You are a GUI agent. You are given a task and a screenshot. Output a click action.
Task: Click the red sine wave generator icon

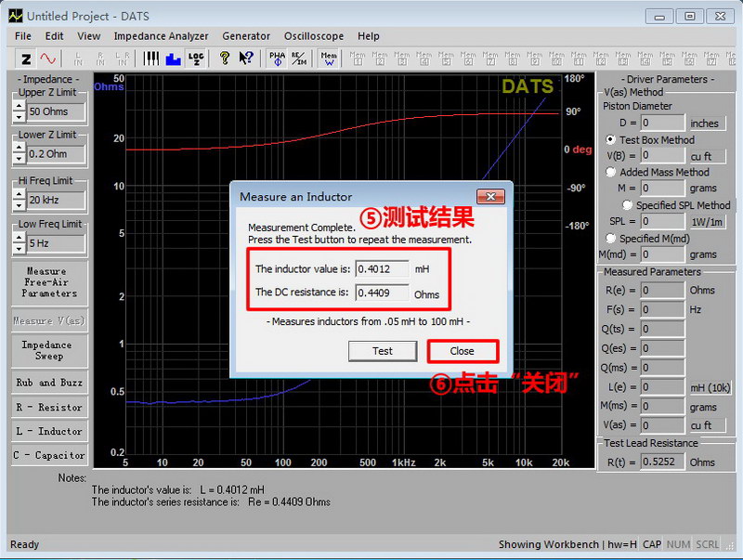point(47,58)
